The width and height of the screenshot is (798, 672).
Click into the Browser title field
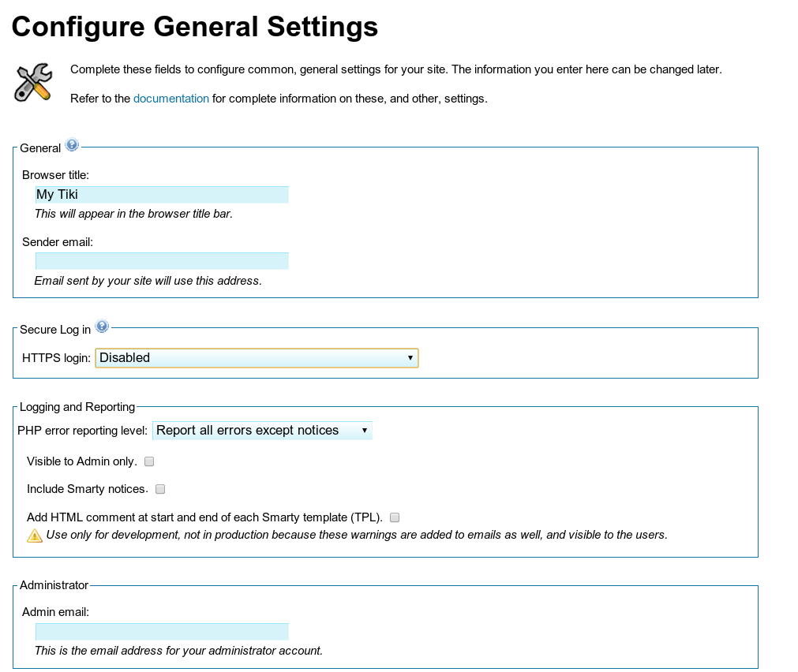(162, 195)
